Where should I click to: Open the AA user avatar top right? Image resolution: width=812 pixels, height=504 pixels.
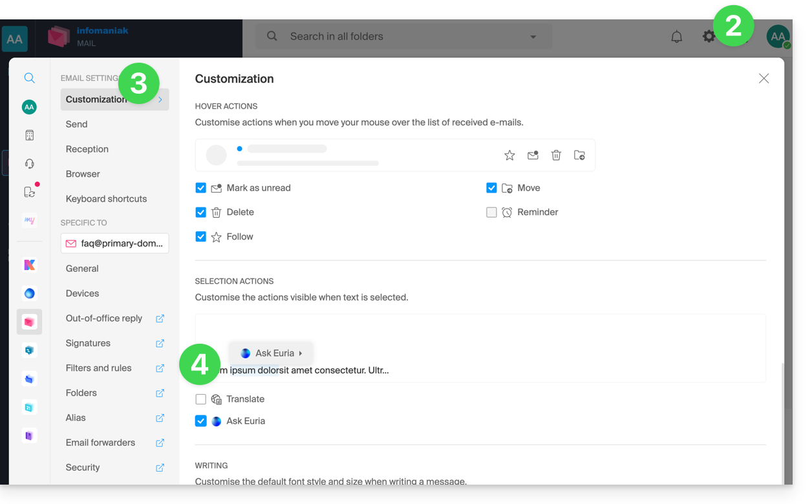click(x=778, y=37)
